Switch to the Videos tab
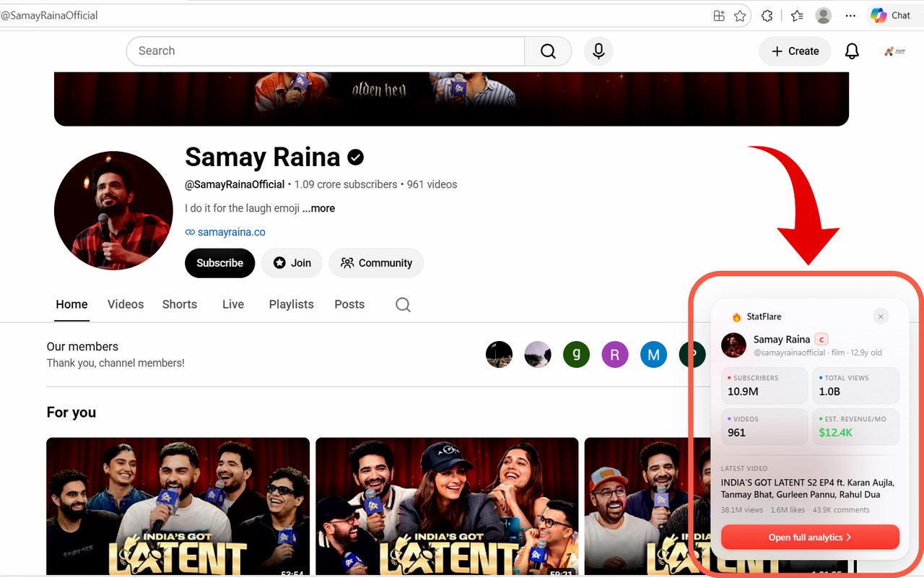Image resolution: width=924 pixels, height=578 pixels. (126, 304)
